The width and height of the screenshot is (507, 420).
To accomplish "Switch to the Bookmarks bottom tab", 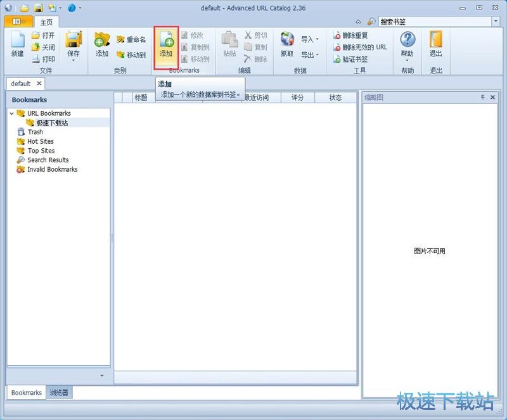I will click(x=27, y=393).
